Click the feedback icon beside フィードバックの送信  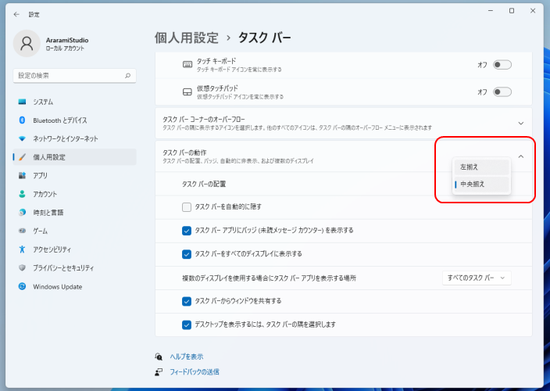159,372
